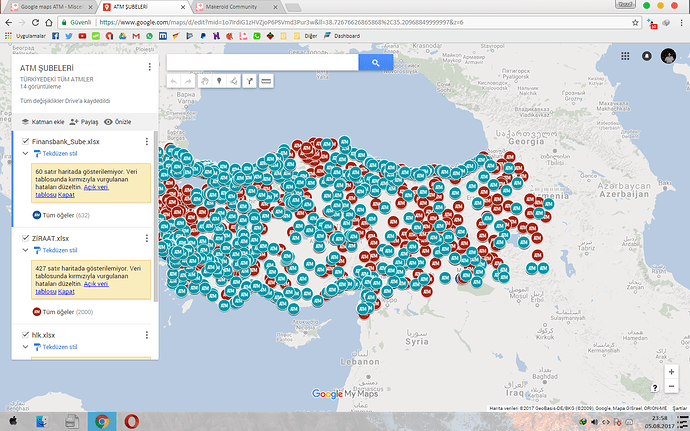This screenshot has height=431, width=690.
Task: Open Chrome from the taskbar
Action: (102, 422)
